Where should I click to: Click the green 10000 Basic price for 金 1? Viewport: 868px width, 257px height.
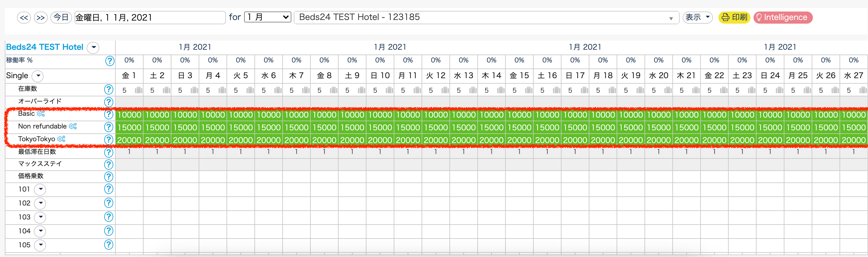(129, 115)
